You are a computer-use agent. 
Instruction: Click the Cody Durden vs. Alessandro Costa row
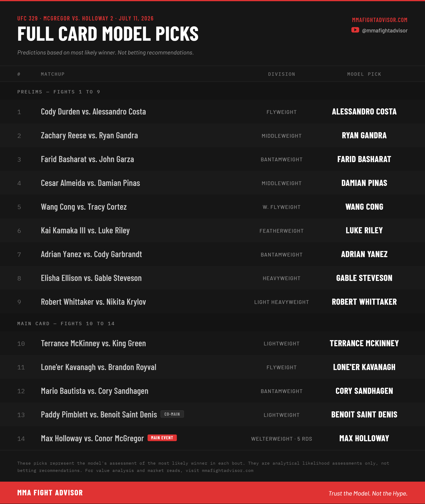(213, 112)
